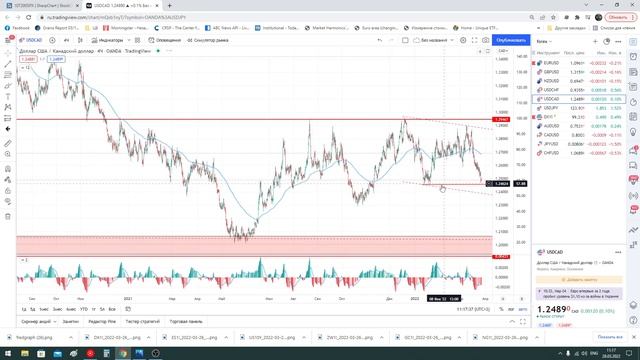Open chart settings gear icon
Image resolution: width=640 pixels, height=360 pixels.
[x=463, y=40]
